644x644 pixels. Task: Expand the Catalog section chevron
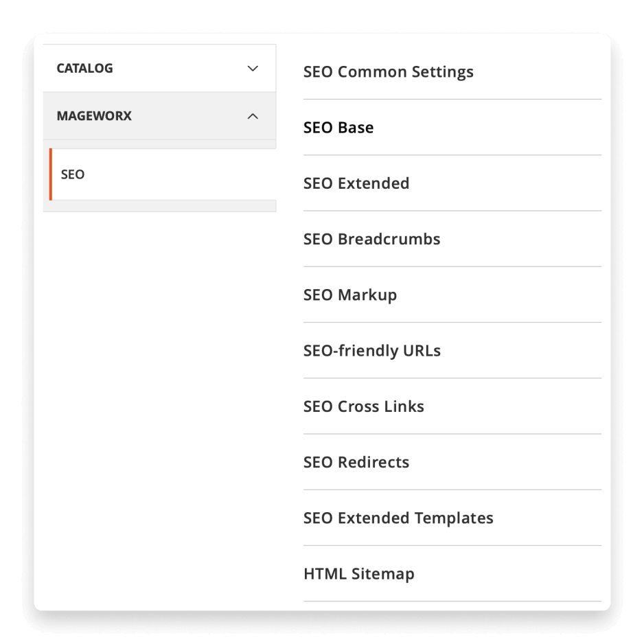[x=253, y=69]
